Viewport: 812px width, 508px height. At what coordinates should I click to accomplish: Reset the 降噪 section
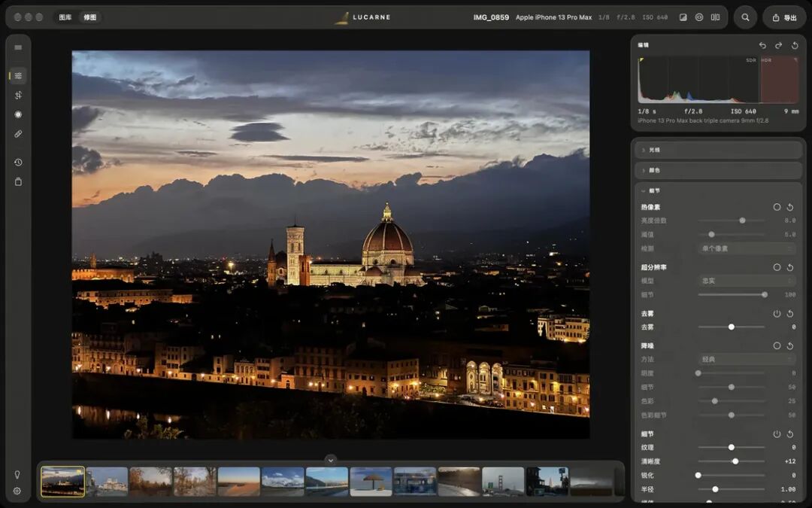tap(790, 345)
